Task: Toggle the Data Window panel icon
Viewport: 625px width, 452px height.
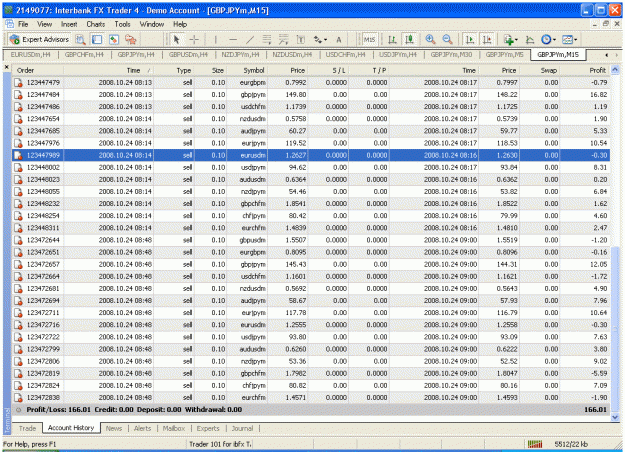Action: [97, 39]
